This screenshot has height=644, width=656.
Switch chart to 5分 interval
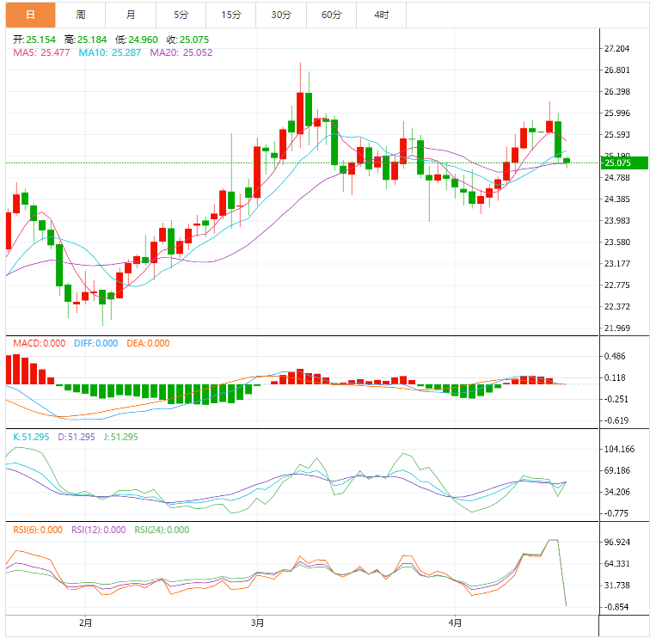[181, 15]
